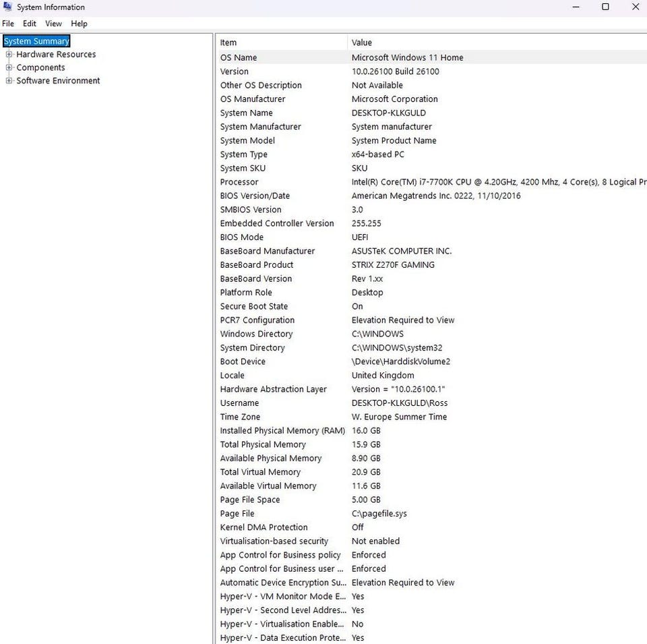
Task: Open the Help menu
Action: (79, 24)
